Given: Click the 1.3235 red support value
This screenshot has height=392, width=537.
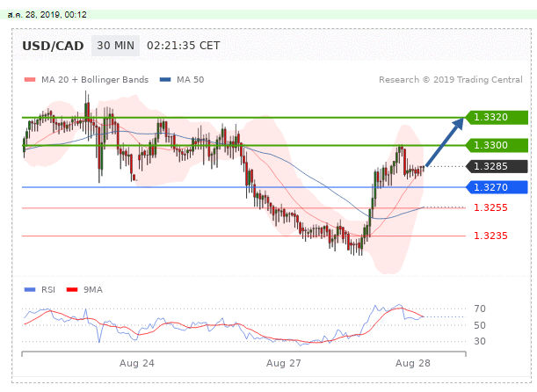Looking at the screenshot, I should [490, 236].
